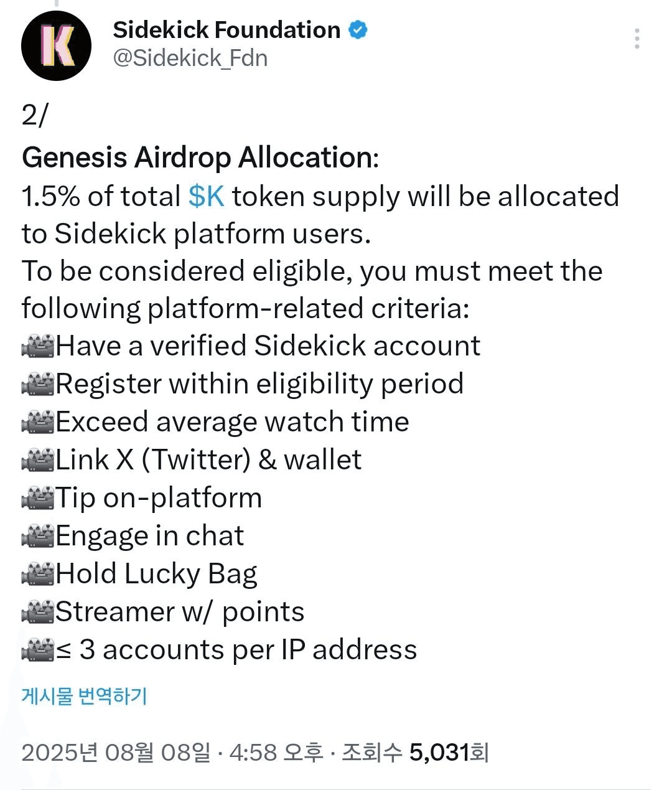Click the 4:58 오후 post time
Screen dimensions: 672x790
[x=277, y=753]
